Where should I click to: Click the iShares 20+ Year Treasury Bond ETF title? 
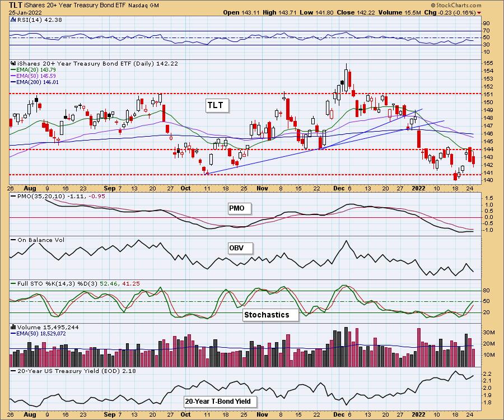(75, 6)
